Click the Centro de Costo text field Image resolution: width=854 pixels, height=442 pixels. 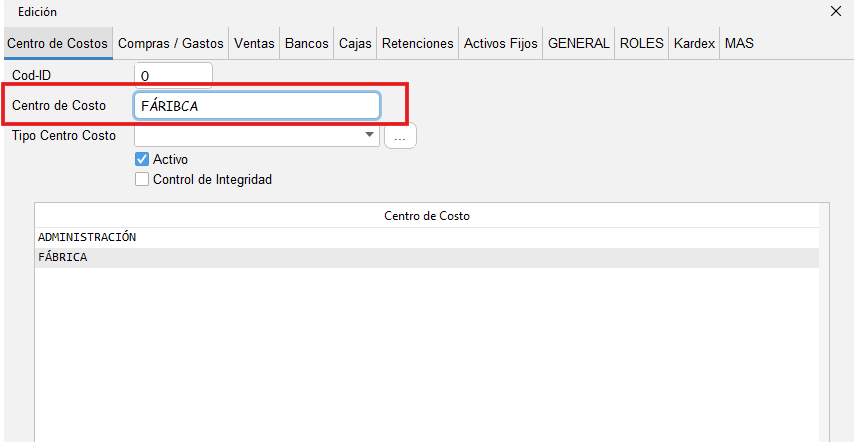(256, 106)
